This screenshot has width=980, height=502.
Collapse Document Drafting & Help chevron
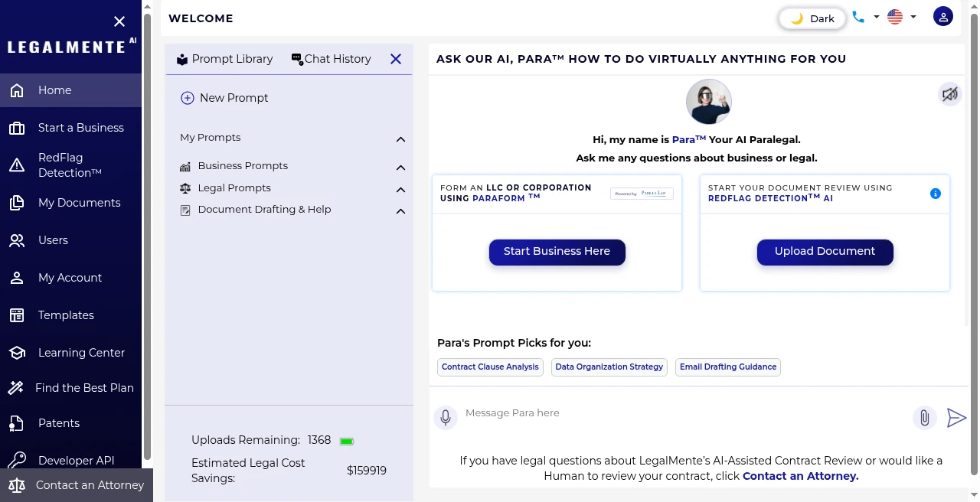tap(400, 210)
